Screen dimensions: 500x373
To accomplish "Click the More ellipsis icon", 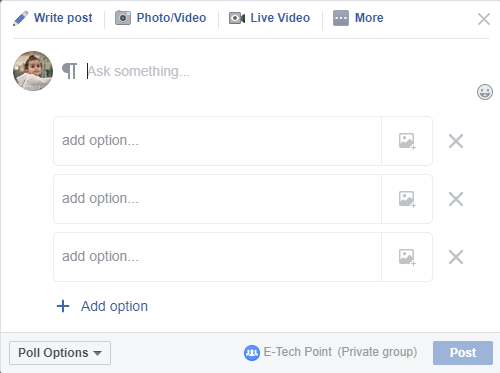I will coord(341,18).
